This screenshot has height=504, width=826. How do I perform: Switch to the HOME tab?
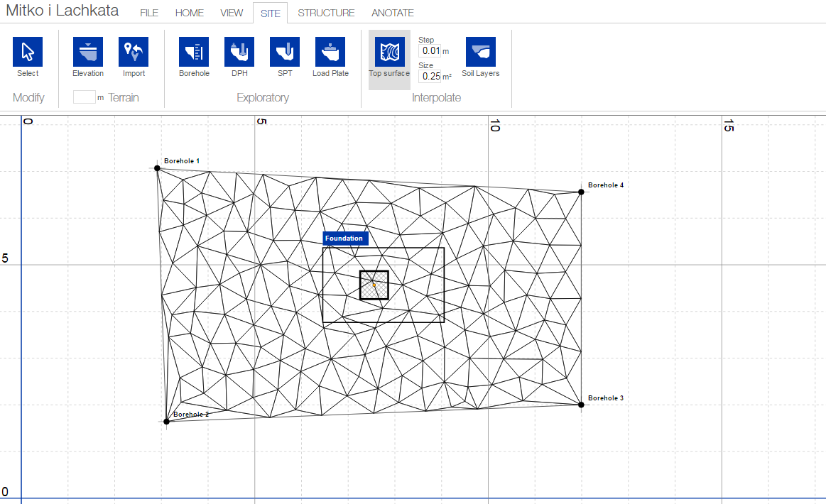pos(189,13)
